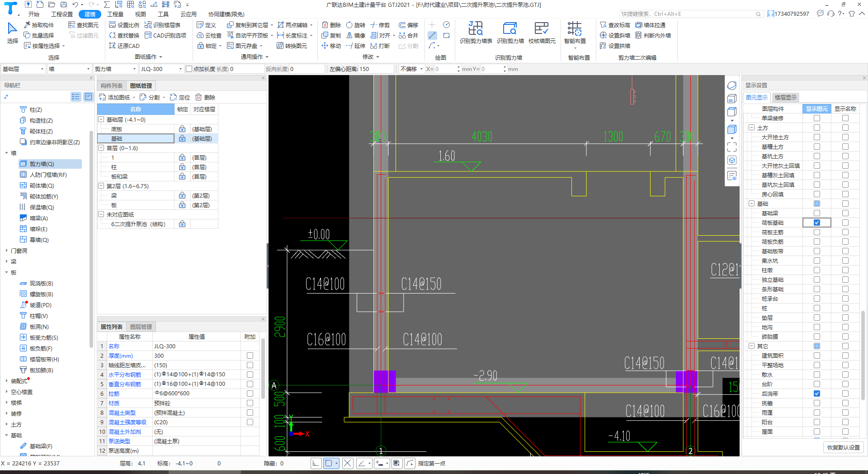
Task: Click 判断内外墙 tool
Action: point(653,35)
